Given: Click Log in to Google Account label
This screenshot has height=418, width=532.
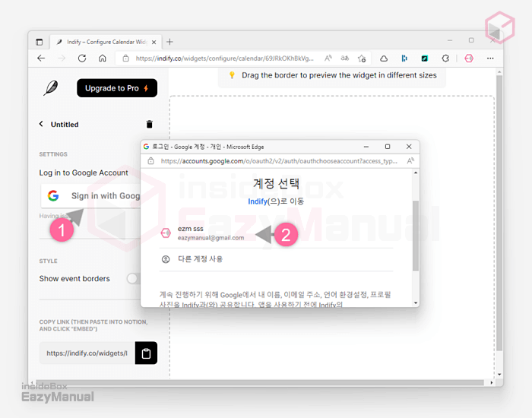Looking at the screenshot, I should 84,173.
